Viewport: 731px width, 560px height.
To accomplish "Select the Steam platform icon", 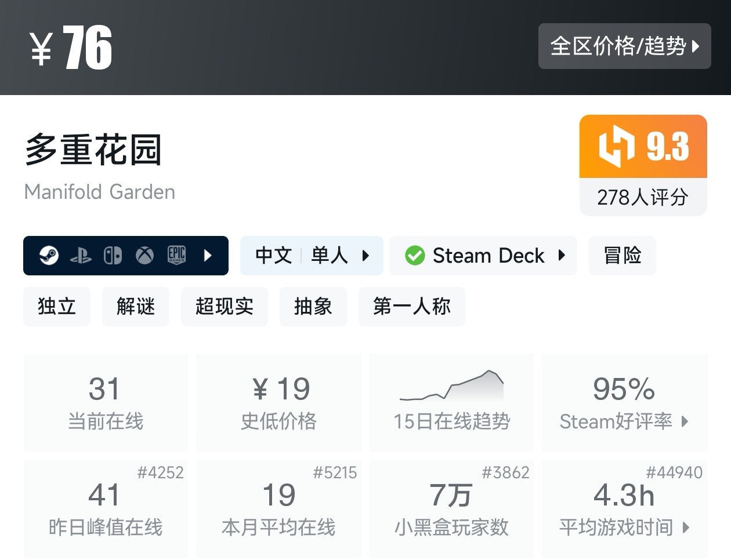I will [x=50, y=255].
